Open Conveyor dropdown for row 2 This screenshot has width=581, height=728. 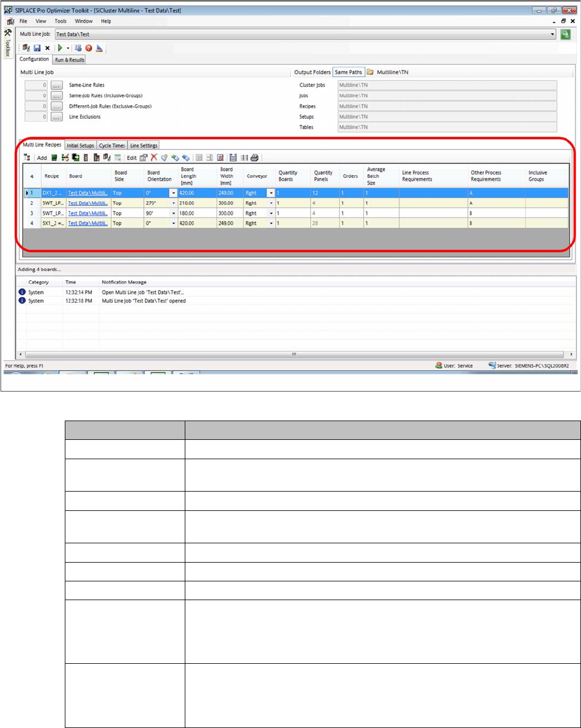pos(271,203)
